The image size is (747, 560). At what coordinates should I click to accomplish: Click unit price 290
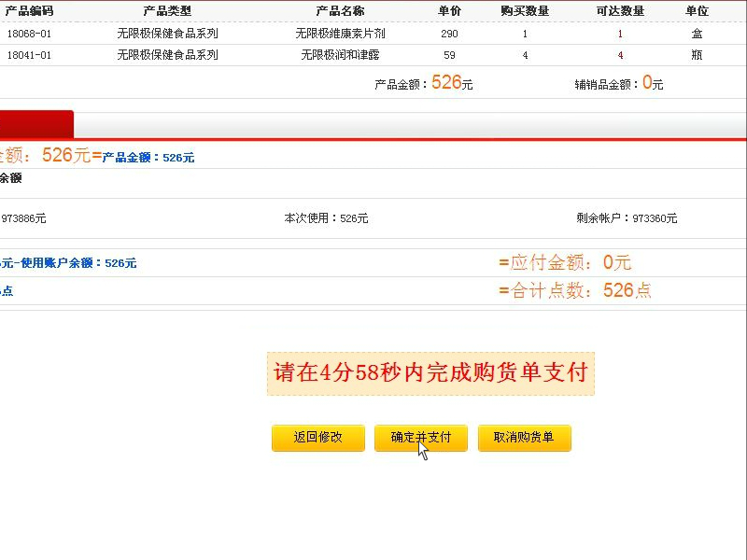point(449,34)
